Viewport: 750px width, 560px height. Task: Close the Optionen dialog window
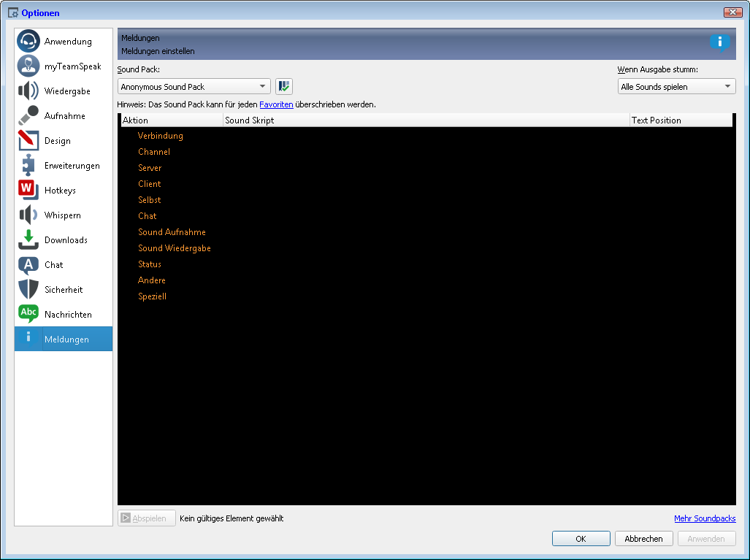(x=732, y=12)
